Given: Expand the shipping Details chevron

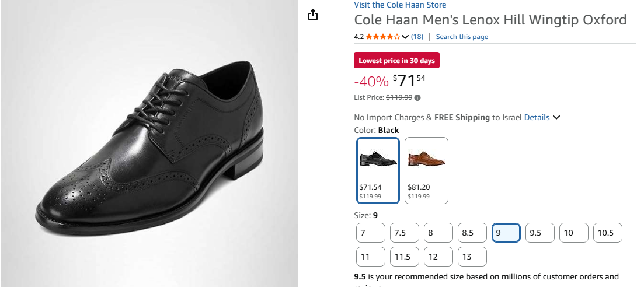Looking at the screenshot, I should 556,117.
